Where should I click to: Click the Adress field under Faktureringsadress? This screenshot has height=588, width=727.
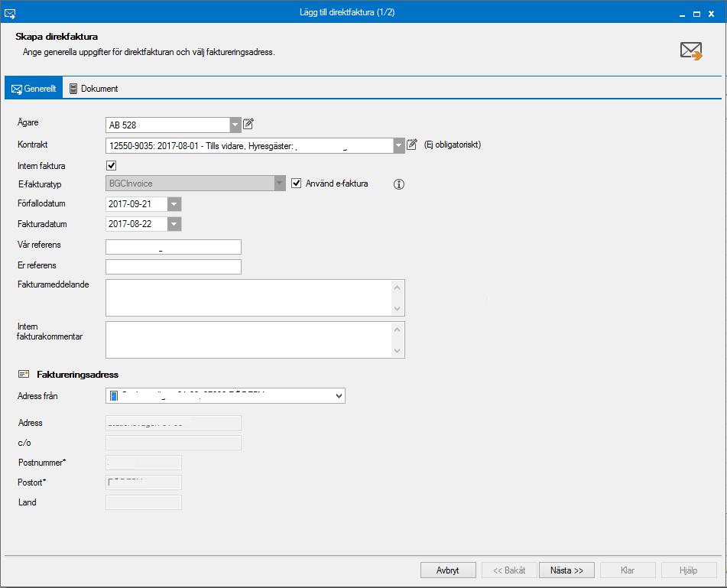pyautogui.click(x=174, y=423)
